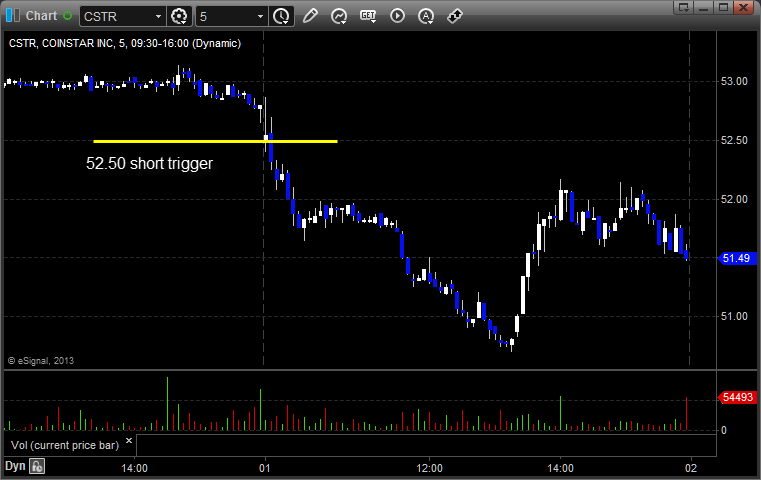Close the Vol (current price bar) study
Viewport: 761px width, 480px height.
click(x=129, y=441)
